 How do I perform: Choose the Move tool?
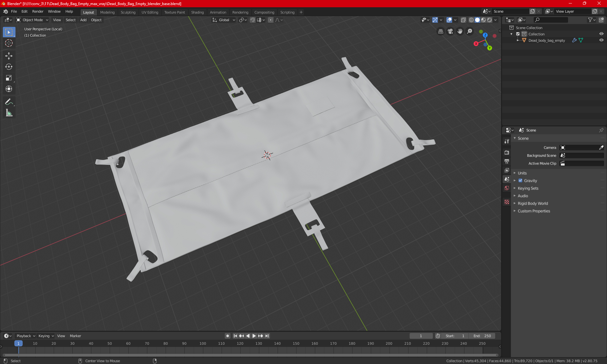click(9, 56)
